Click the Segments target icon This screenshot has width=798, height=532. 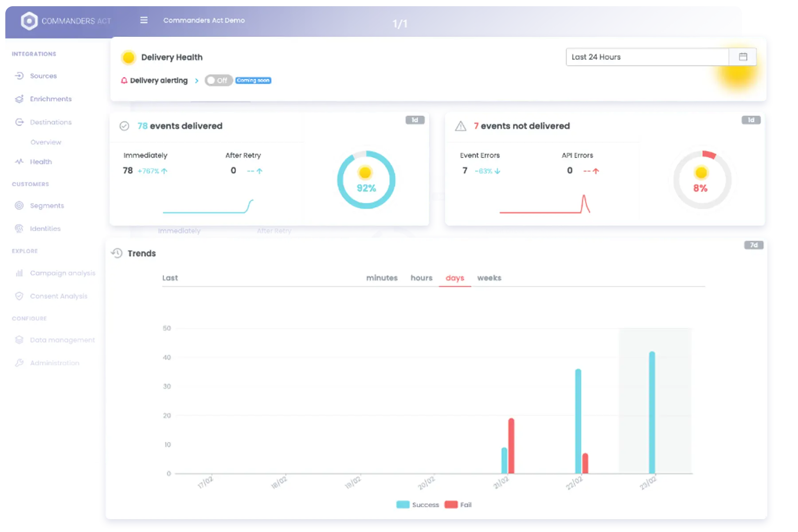click(19, 206)
